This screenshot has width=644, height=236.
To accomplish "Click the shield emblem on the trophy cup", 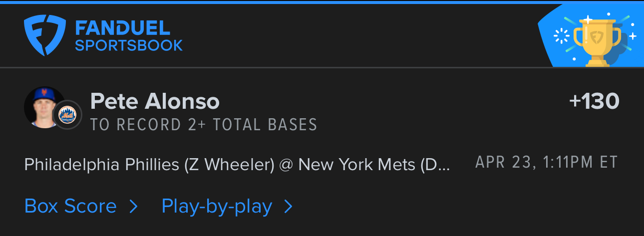I will coord(597,36).
